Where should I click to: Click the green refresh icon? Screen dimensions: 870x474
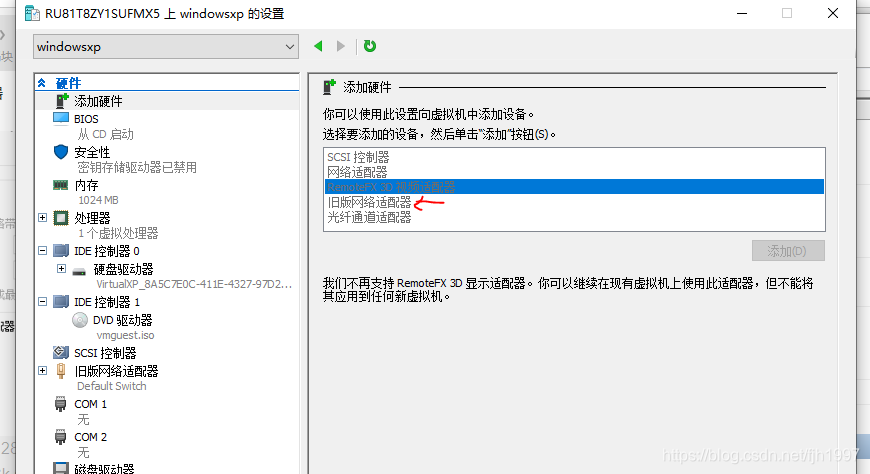point(370,46)
